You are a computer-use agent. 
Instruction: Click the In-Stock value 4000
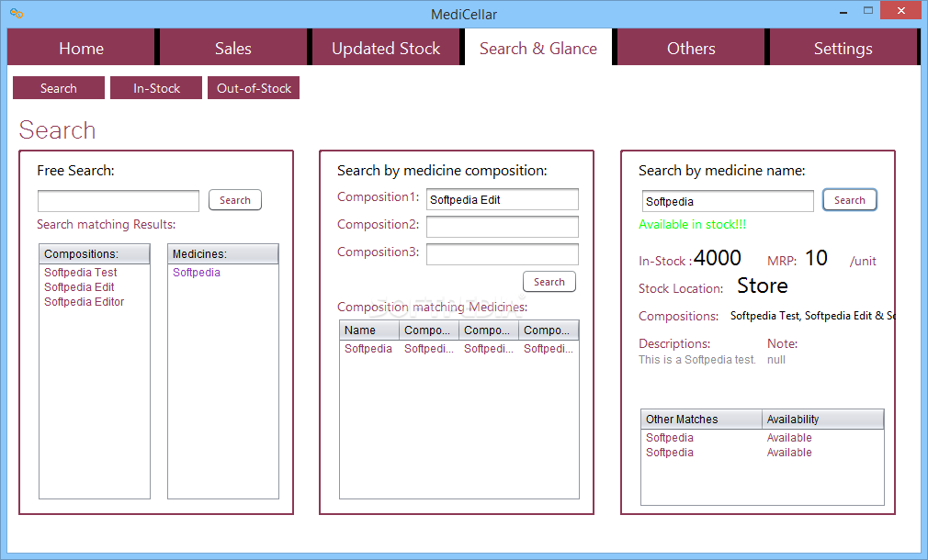point(718,258)
